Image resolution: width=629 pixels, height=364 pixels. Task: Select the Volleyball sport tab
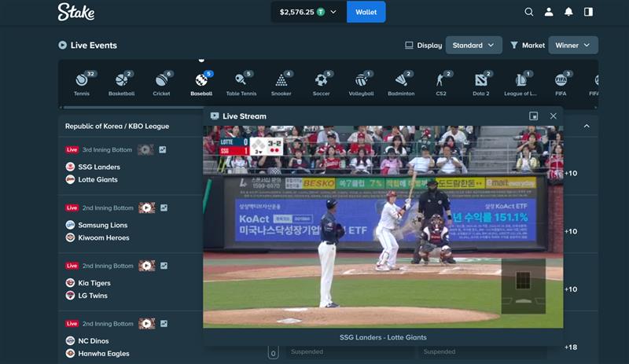click(x=361, y=83)
